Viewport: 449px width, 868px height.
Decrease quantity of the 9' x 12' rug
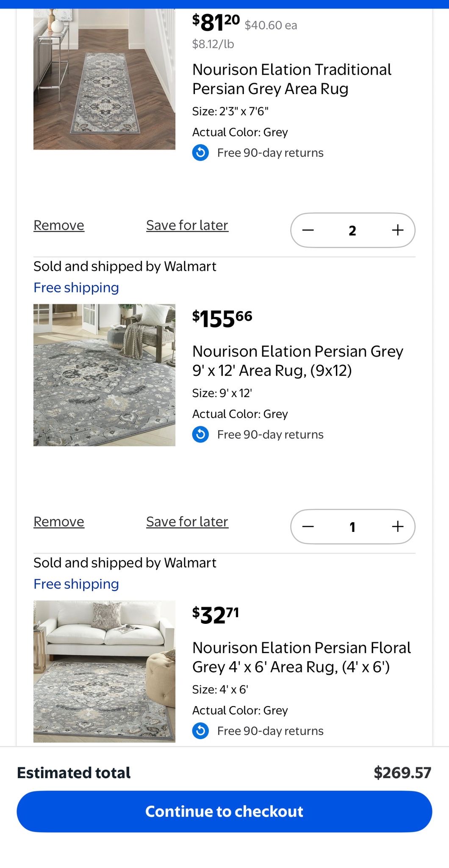tap(308, 526)
